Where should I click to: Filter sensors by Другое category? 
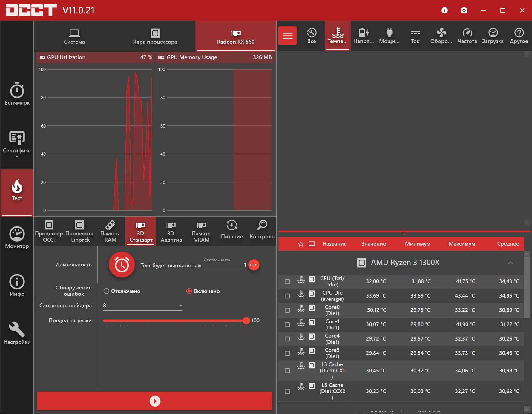tap(519, 36)
